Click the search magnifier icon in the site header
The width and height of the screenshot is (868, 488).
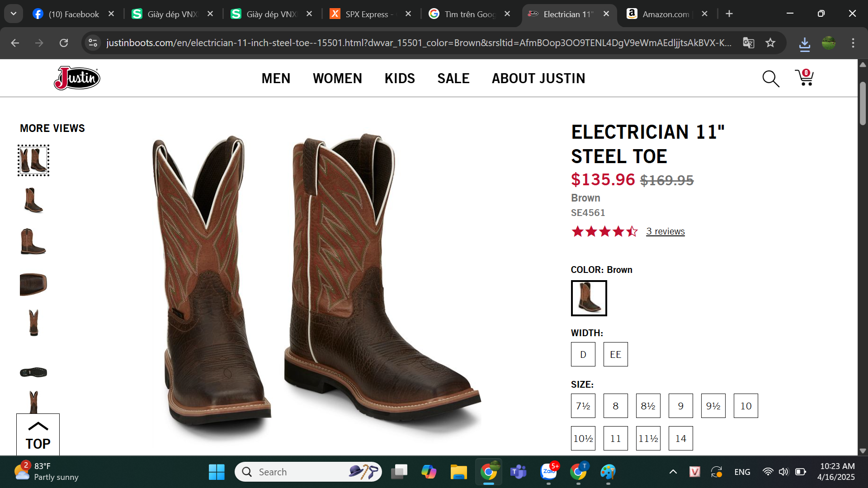[770, 79]
